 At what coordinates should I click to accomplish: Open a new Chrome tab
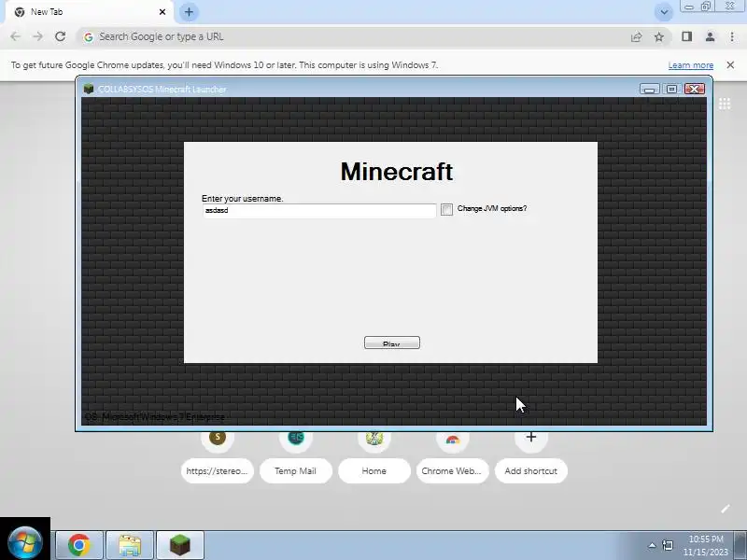[189, 12]
